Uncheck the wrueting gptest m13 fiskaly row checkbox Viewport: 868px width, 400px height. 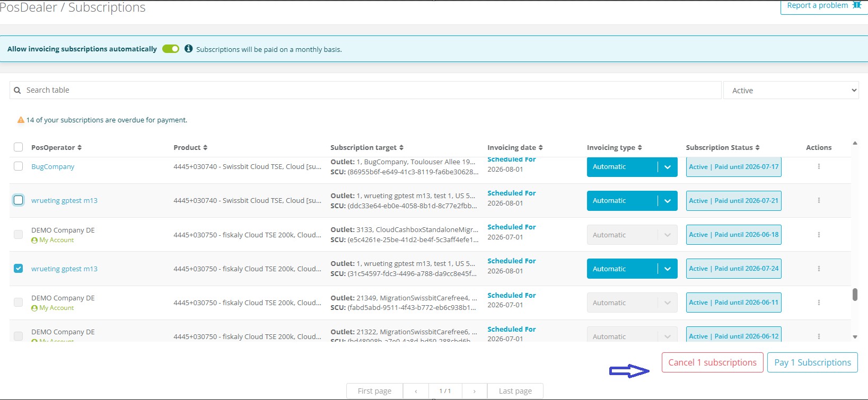pos(18,269)
